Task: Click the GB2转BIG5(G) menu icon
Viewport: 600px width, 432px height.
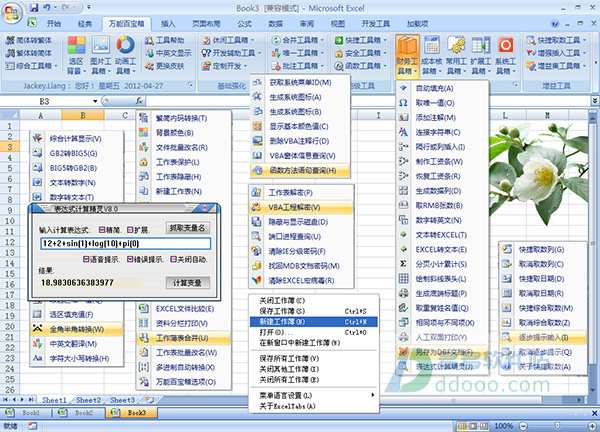Action: [x=37, y=153]
